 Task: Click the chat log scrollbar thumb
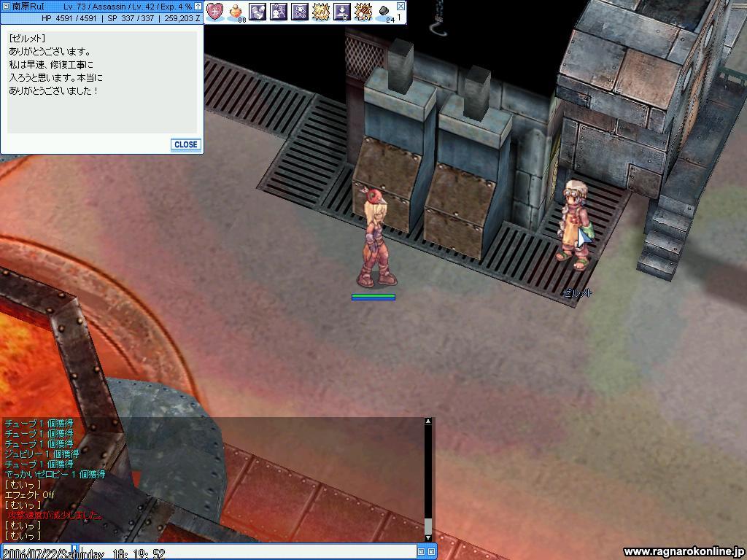click(x=427, y=526)
